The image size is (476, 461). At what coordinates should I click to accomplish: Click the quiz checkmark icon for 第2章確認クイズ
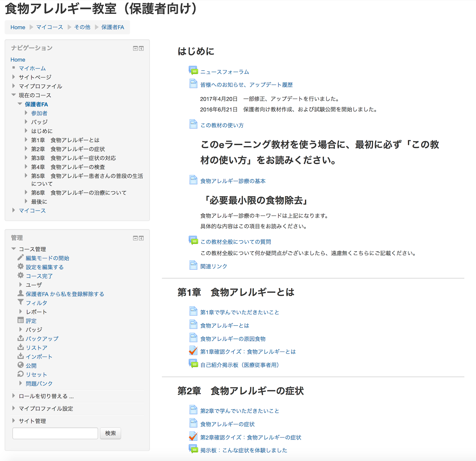(193, 436)
